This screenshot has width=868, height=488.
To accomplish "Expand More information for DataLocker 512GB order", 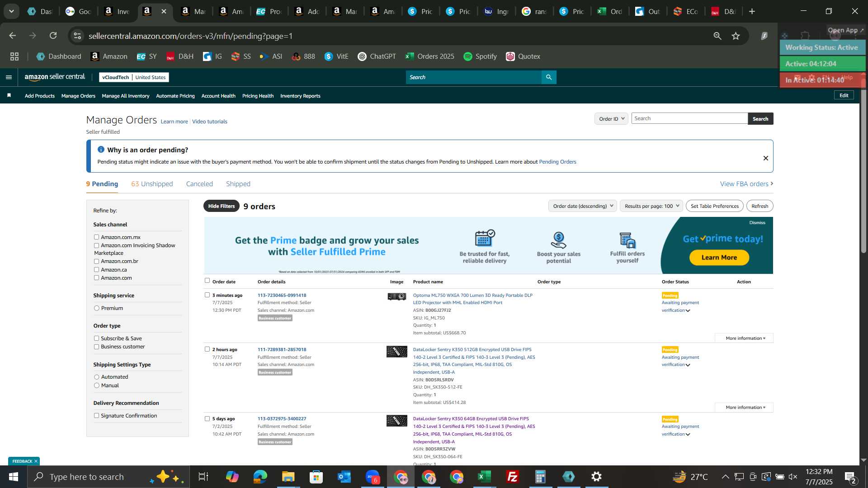I will pyautogui.click(x=744, y=407).
